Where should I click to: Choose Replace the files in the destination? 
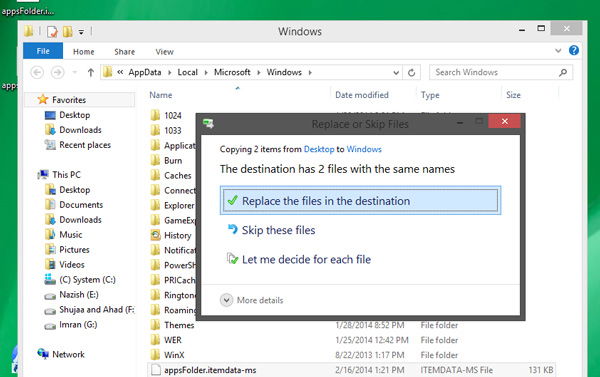360,201
